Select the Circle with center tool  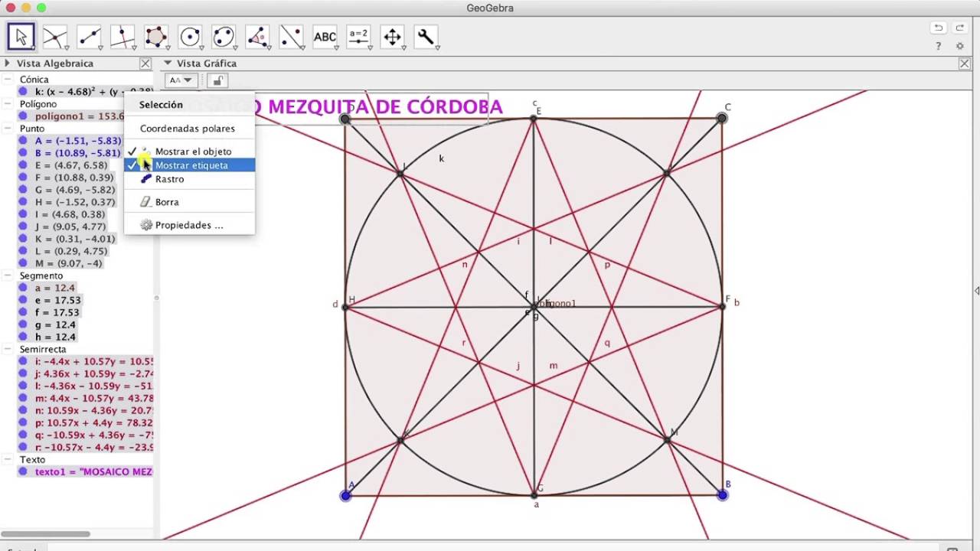click(x=190, y=36)
